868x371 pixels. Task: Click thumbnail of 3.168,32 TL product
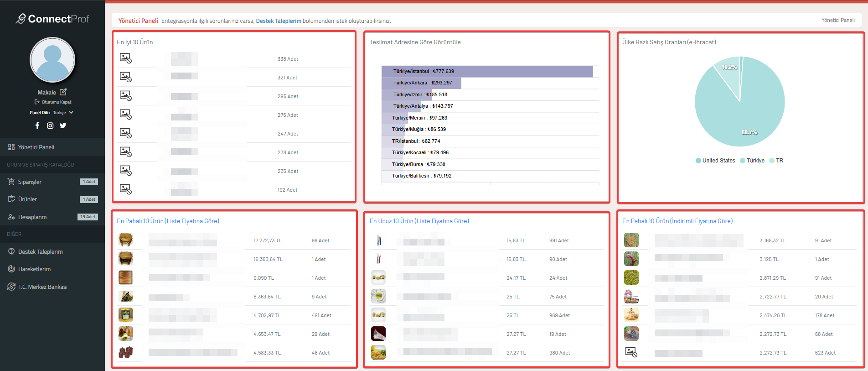(631, 240)
